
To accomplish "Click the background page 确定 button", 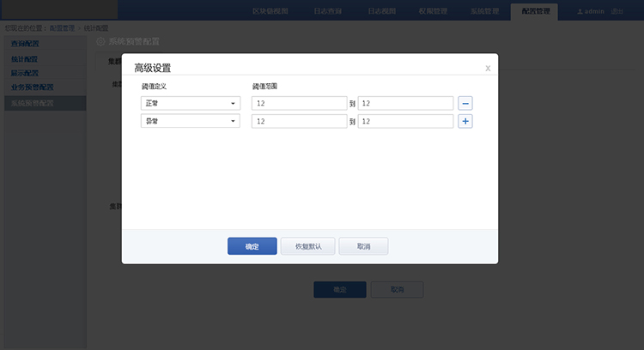I will (340, 290).
